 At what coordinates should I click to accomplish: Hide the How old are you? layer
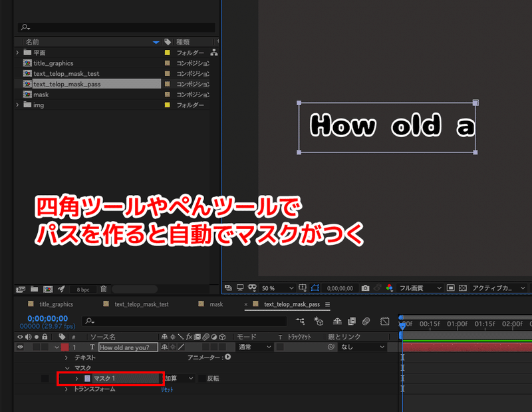pos(20,347)
